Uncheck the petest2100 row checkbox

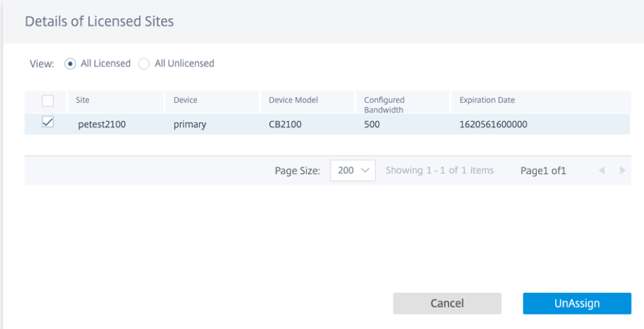pyautogui.click(x=48, y=122)
